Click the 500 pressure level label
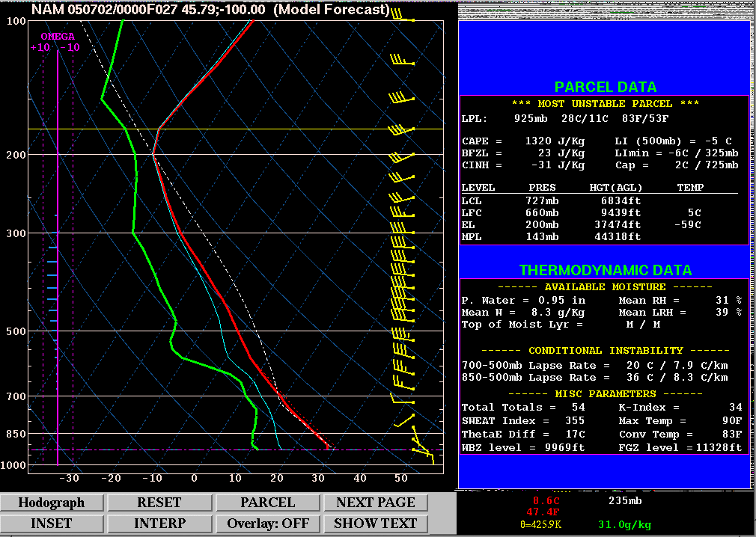 16,331
